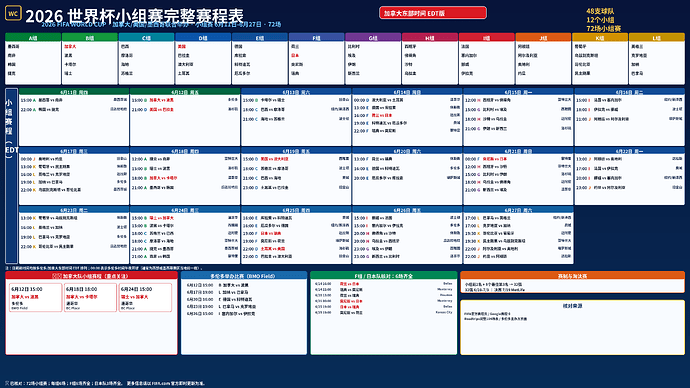Image resolution: width=690 pixels, height=388 pixels.
Task: Open the 6月18日 18:00 Canada match card
Action: (x=90, y=297)
